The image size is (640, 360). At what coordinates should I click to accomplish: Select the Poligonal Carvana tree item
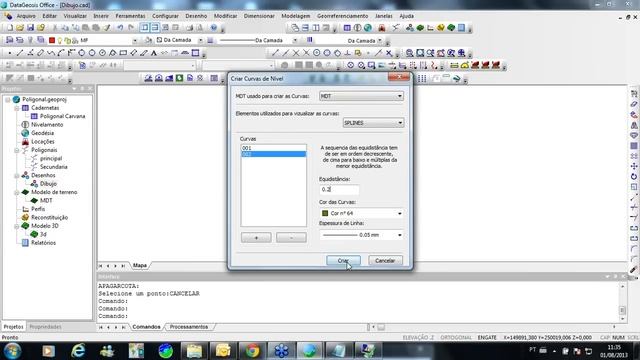click(x=62, y=116)
